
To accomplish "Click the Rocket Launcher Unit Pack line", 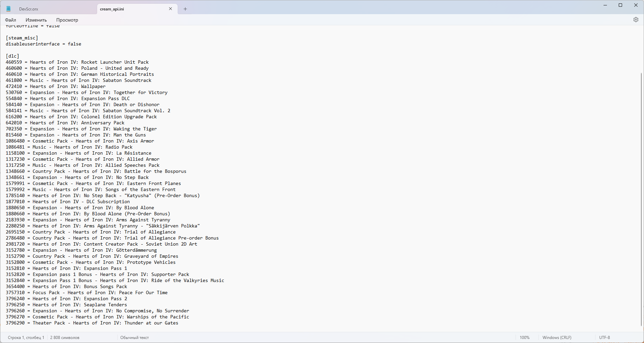I will pos(77,62).
